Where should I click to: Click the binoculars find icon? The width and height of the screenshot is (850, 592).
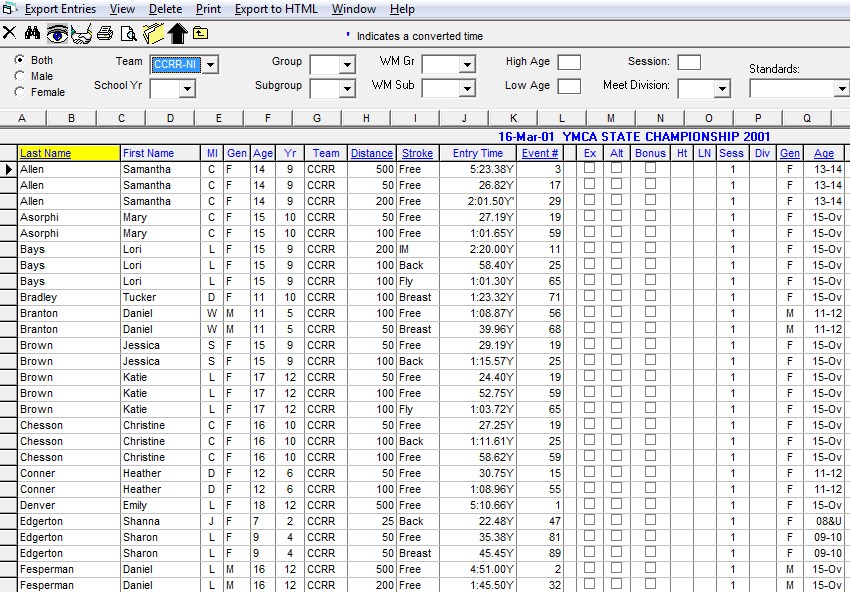point(32,34)
